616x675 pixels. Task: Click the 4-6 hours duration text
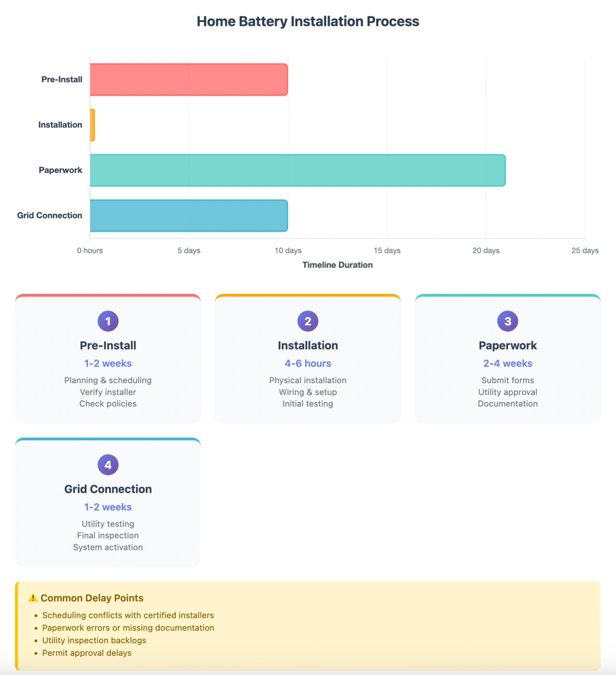pyautogui.click(x=308, y=363)
